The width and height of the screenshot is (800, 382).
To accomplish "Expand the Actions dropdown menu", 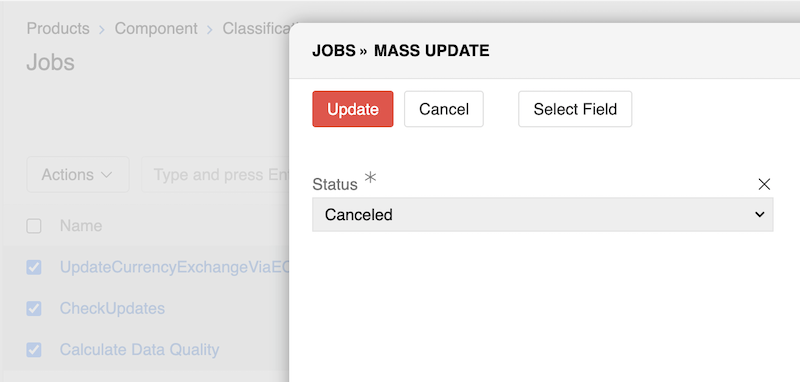I will click(78, 174).
